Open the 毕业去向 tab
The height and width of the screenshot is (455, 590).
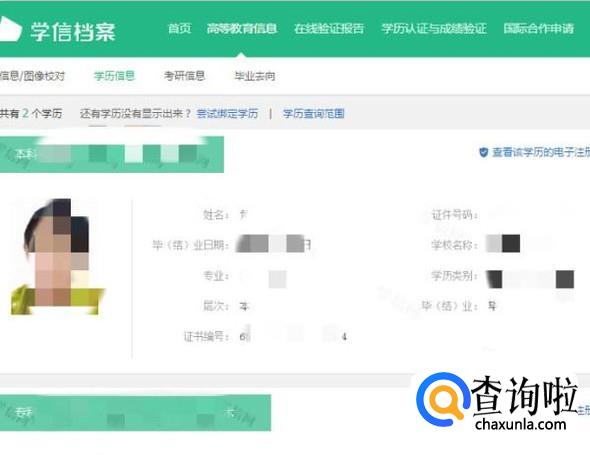(x=254, y=76)
